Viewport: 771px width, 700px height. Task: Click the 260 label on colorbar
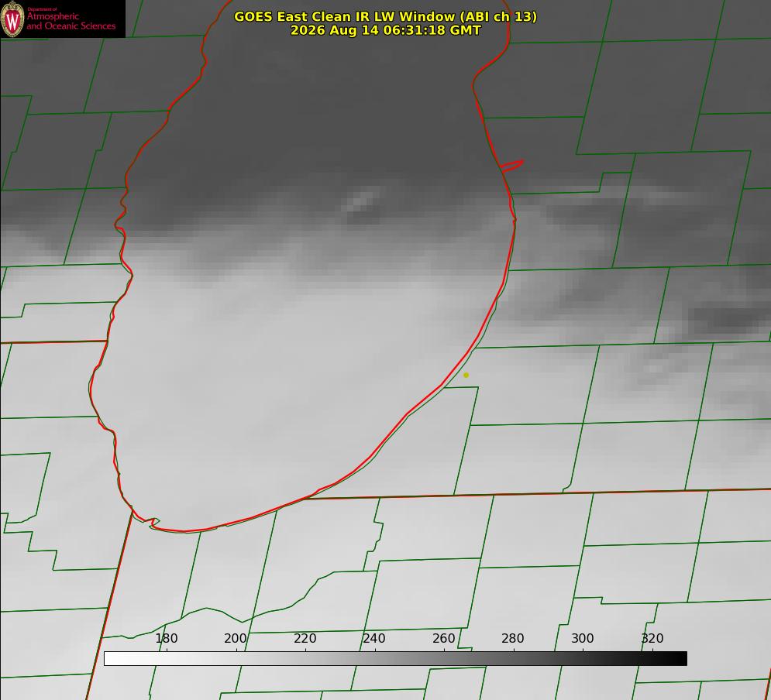pyautogui.click(x=443, y=638)
